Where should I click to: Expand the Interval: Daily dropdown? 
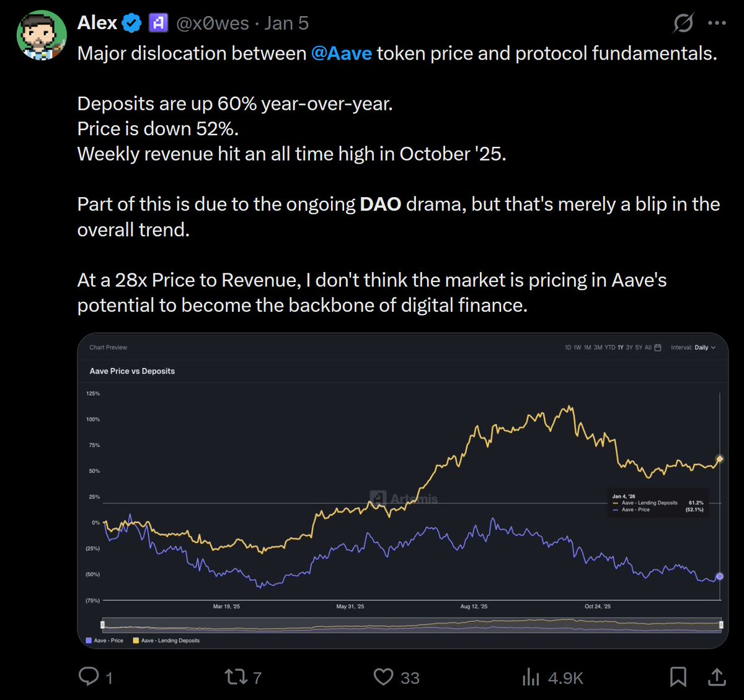[x=693, y=348]
